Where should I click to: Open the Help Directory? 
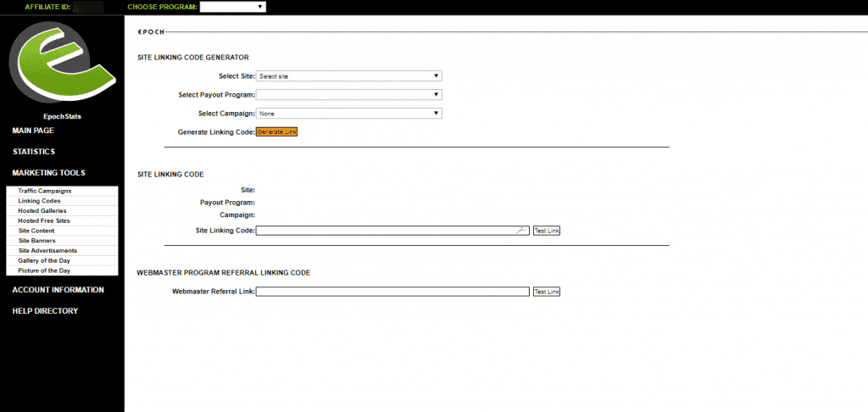click(45, 311)
